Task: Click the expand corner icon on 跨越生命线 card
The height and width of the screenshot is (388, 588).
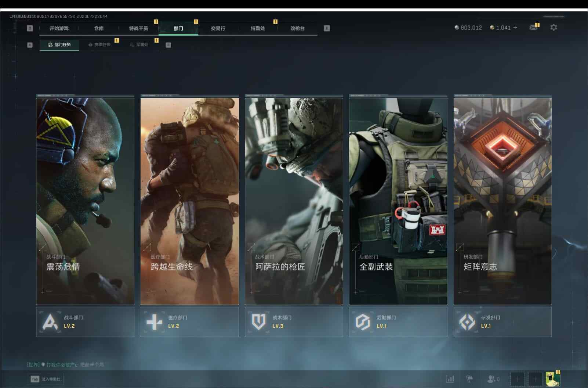Action: click(147, 247)
